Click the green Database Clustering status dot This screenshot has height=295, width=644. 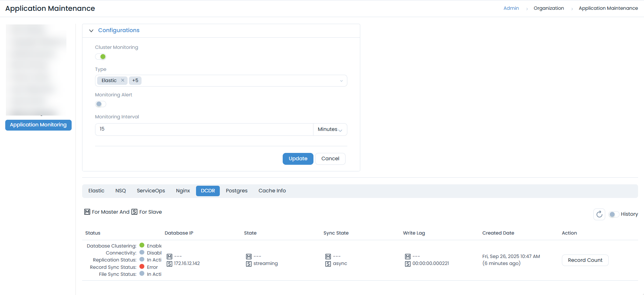tap(142, 245)
